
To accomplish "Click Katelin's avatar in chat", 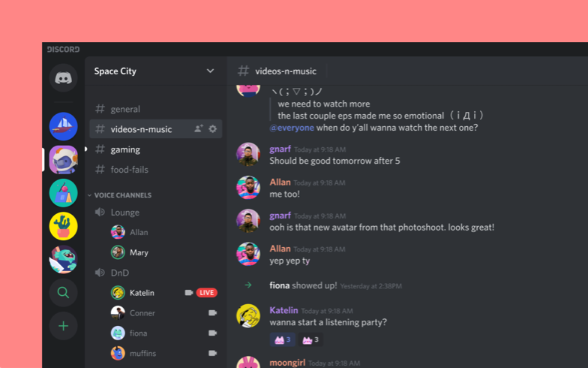I will point(248,315).
